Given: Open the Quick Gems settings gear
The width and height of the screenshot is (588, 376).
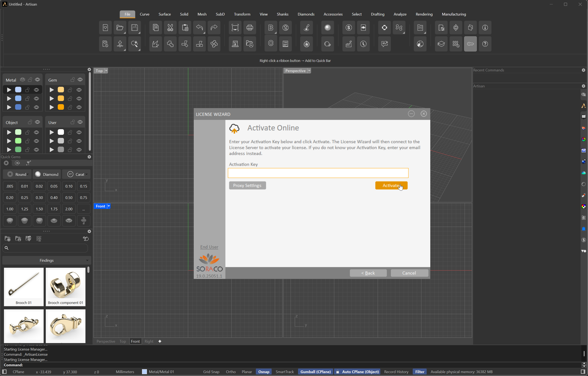Looking at the screenshot, I should (x=89, y=157).
